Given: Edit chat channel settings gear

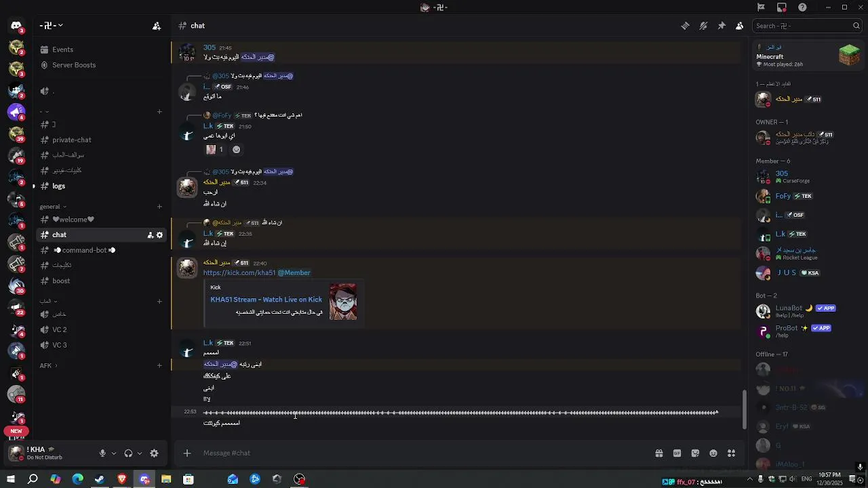Looking at the screenshot, I should pyautogui.click(x=159, y=235).
